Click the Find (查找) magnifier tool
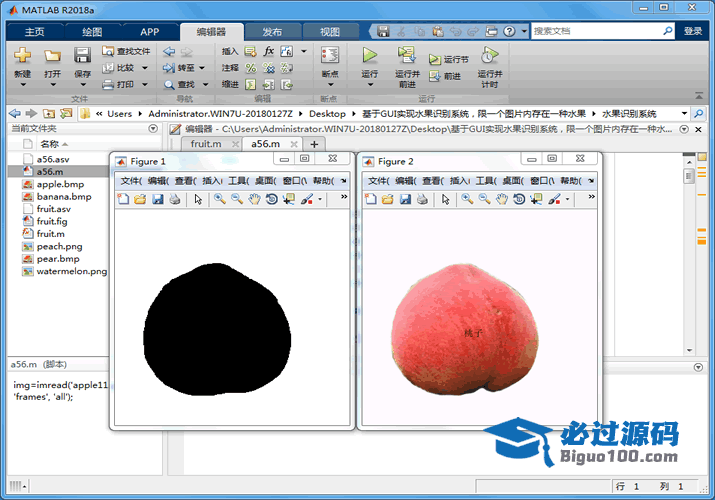The height and width of the screenshot is (500, 715). tap(169, 85)
